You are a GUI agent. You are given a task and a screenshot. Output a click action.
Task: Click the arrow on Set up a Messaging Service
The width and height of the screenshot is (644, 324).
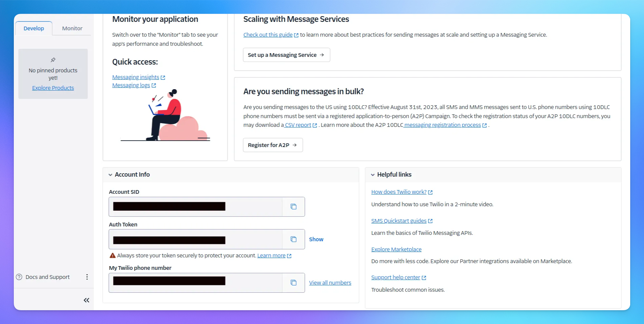point(322,55)
